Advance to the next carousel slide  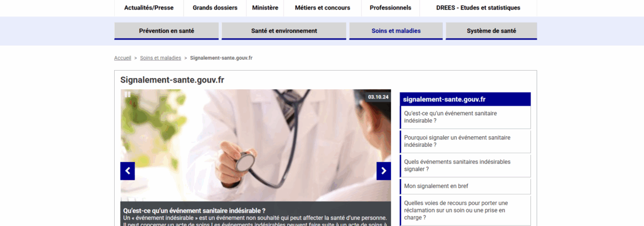(384, 171)
